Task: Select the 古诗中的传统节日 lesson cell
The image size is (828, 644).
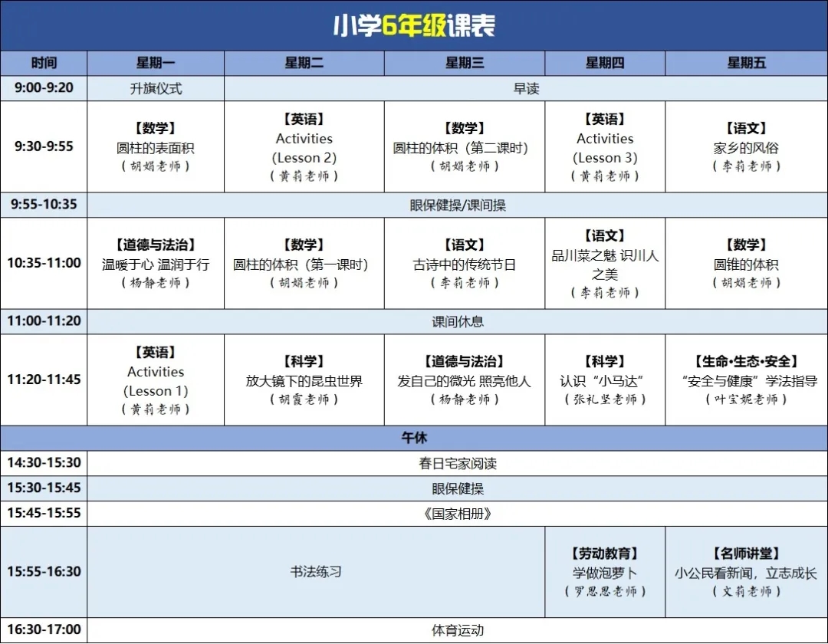Action: (x=465, y=263)
